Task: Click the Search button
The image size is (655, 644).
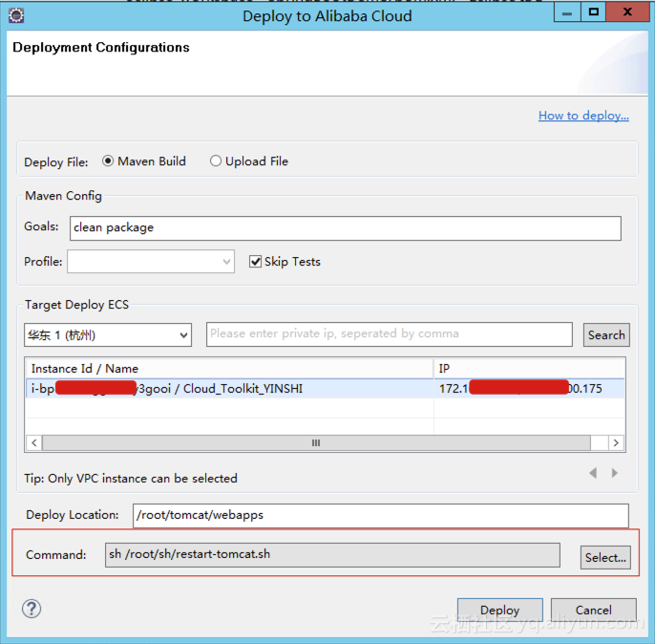Action: click(x=606, y=334)
